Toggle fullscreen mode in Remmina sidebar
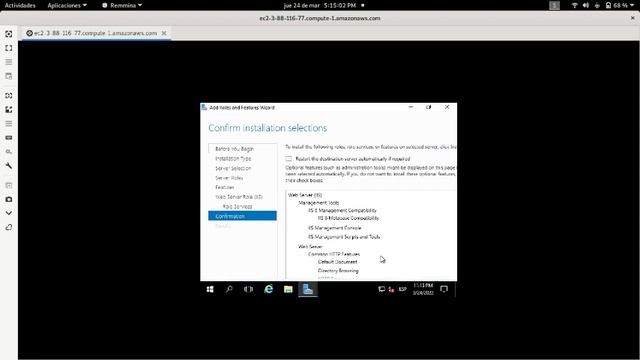The width and height of the screenshot is (640, 360). [9, 48]
